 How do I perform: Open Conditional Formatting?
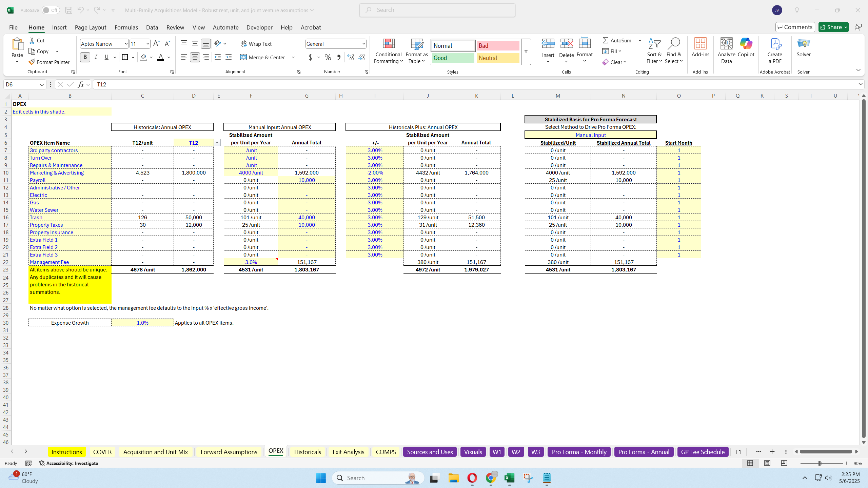click(x=388, y=51)
